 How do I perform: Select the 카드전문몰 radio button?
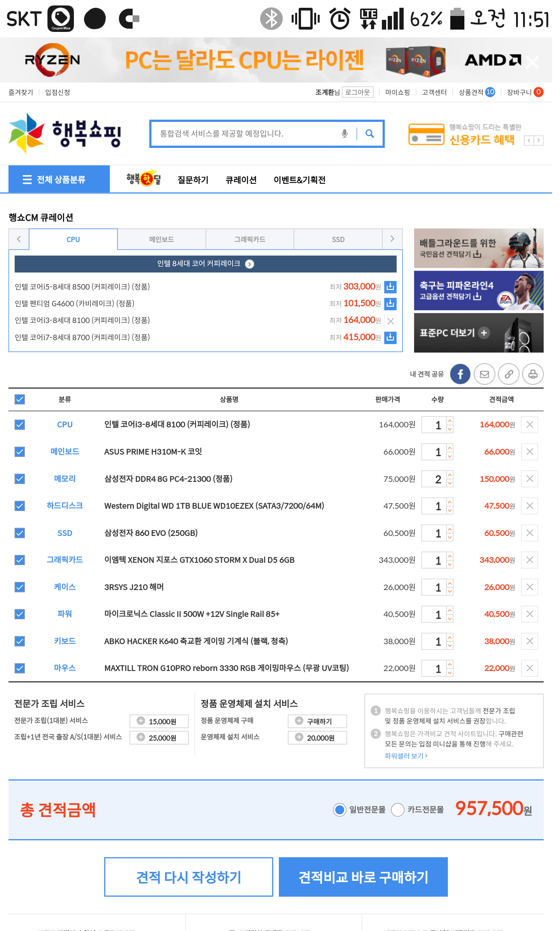click(x=398, y=810)
